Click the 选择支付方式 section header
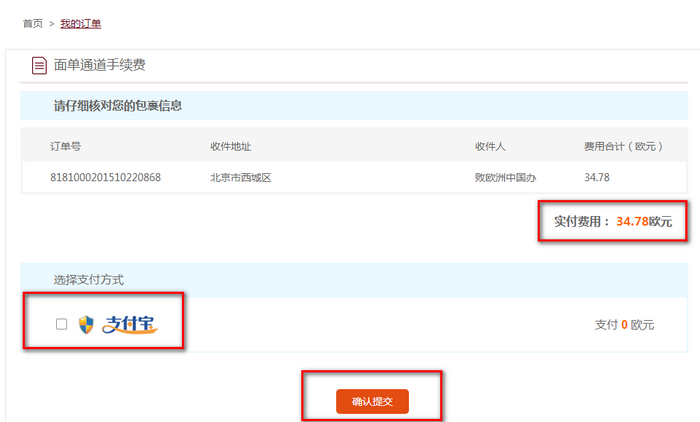Image resolution: width=700 pixels, height=422 pixels. click(89, 279)
